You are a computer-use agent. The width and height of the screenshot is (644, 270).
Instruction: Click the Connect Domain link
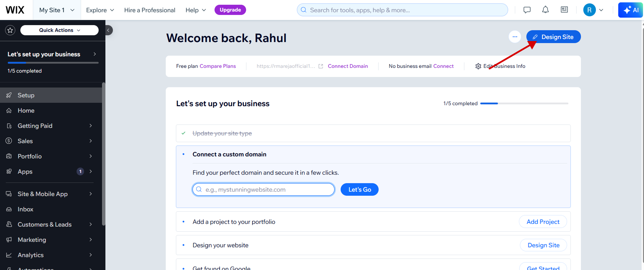coord(348,66)
